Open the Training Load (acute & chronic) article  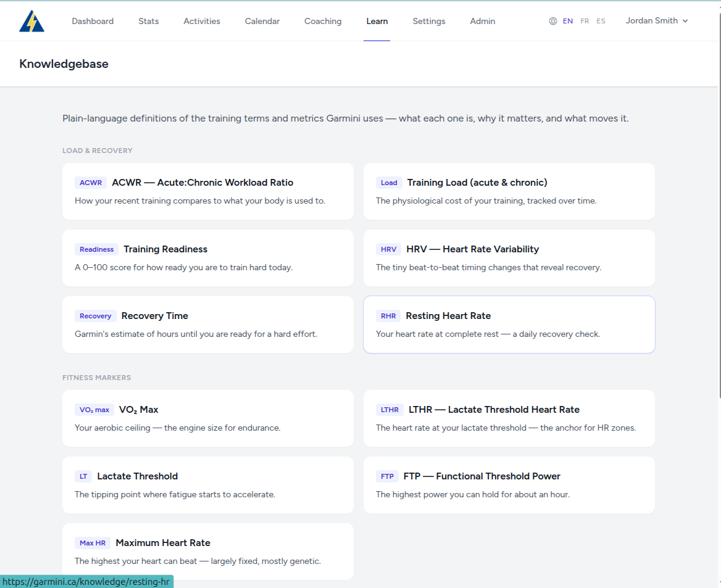click(509, 191)
